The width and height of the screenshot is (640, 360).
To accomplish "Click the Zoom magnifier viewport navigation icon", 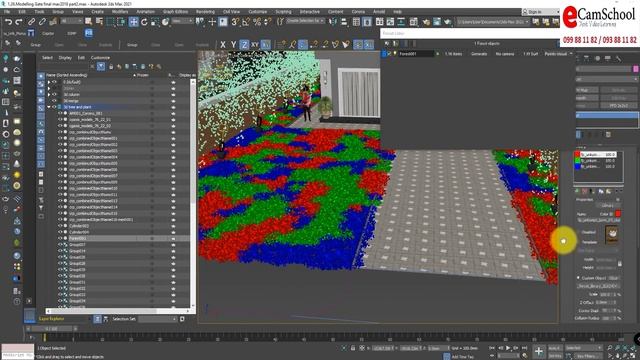I will [609, 348].
